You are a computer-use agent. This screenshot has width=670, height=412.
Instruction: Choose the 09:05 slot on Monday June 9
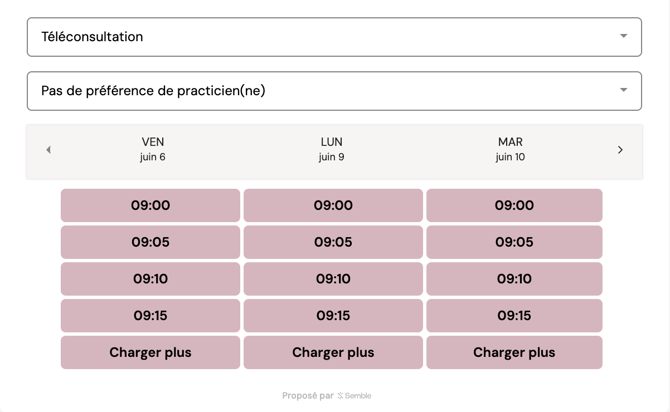(333, 242)
